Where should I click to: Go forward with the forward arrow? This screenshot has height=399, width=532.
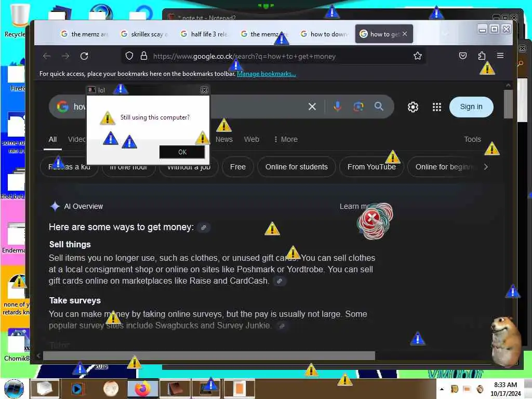(65, 56)
